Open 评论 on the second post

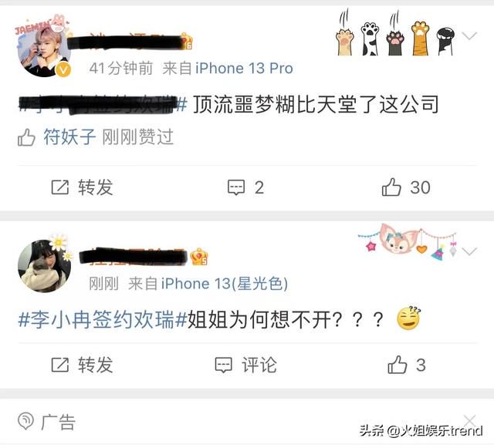click(245, 365)
